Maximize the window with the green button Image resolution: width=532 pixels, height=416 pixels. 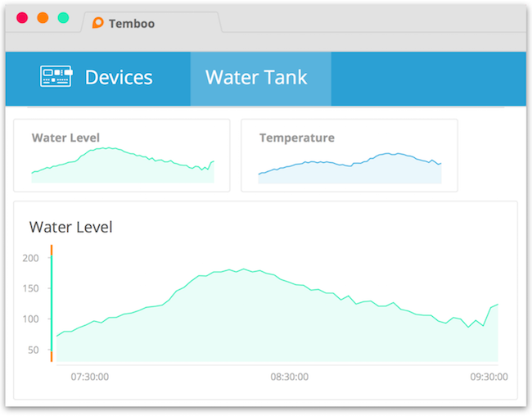(63, 17)
